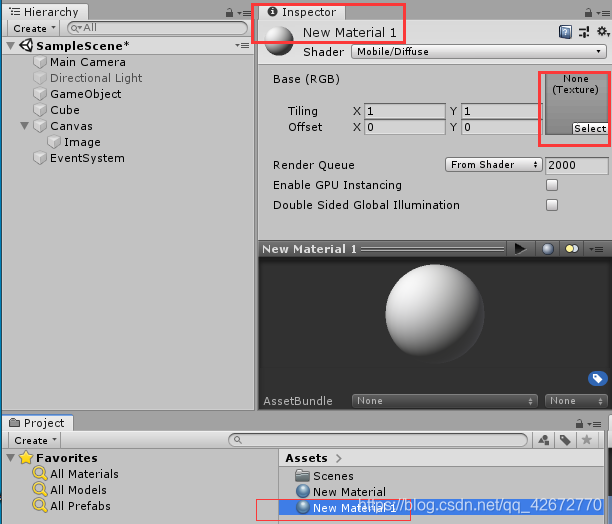
Task: Collapse the Canvas object children
Action: pyautogui.click(x=25, y=126)
